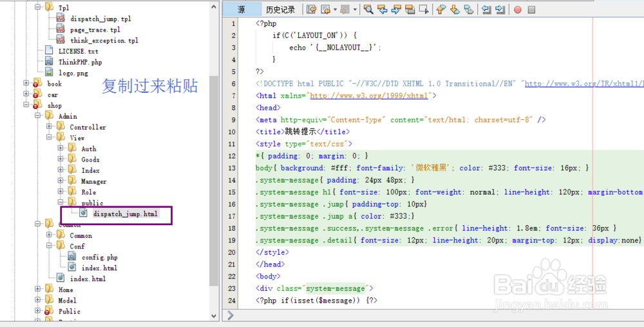Select the page_trace.tpl file
The height and width of the screenshot is (327, 644).
pyautogui.click(x=95, y=30)
